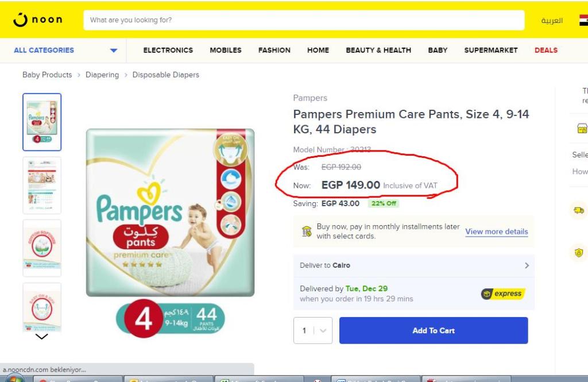Click the installments payment icon
588x382 pixels.
[307, 231]
